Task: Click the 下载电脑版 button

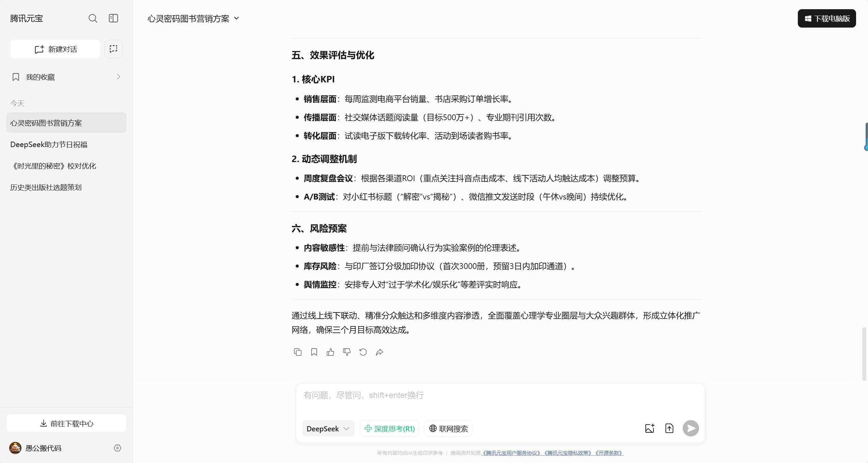Action: coord(827,19)
